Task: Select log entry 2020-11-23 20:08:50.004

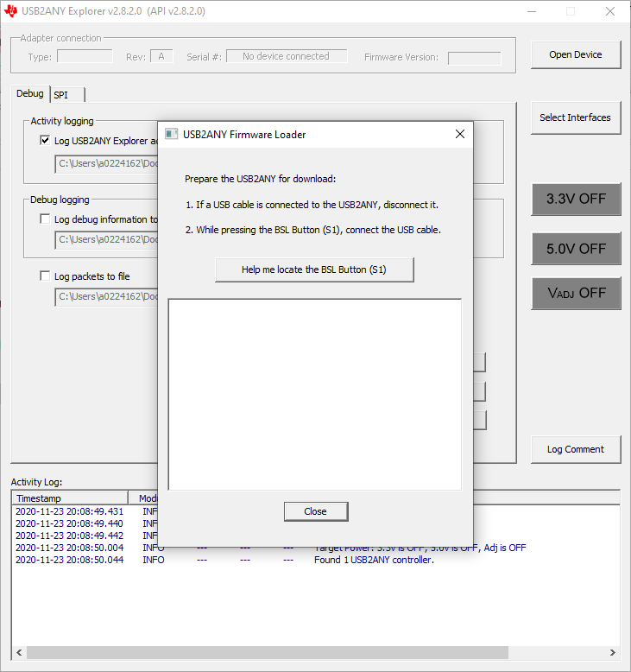Action: click(x=69, y=548)
